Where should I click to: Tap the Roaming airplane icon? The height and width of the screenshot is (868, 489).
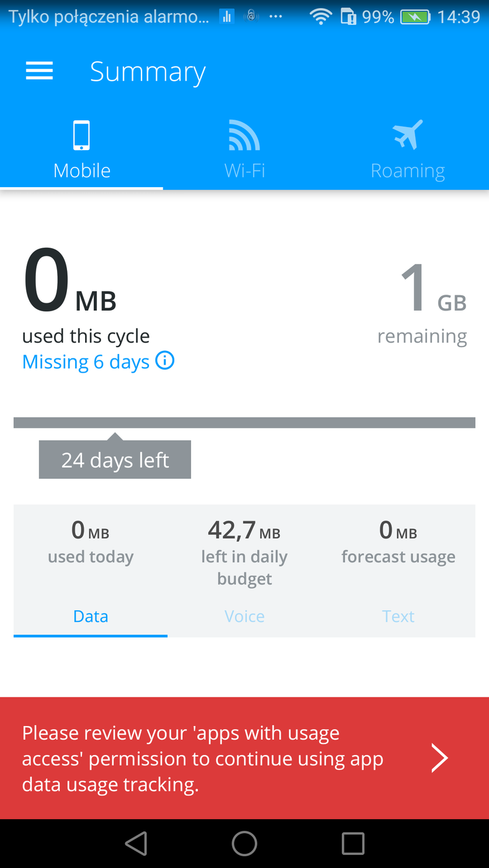407,135
